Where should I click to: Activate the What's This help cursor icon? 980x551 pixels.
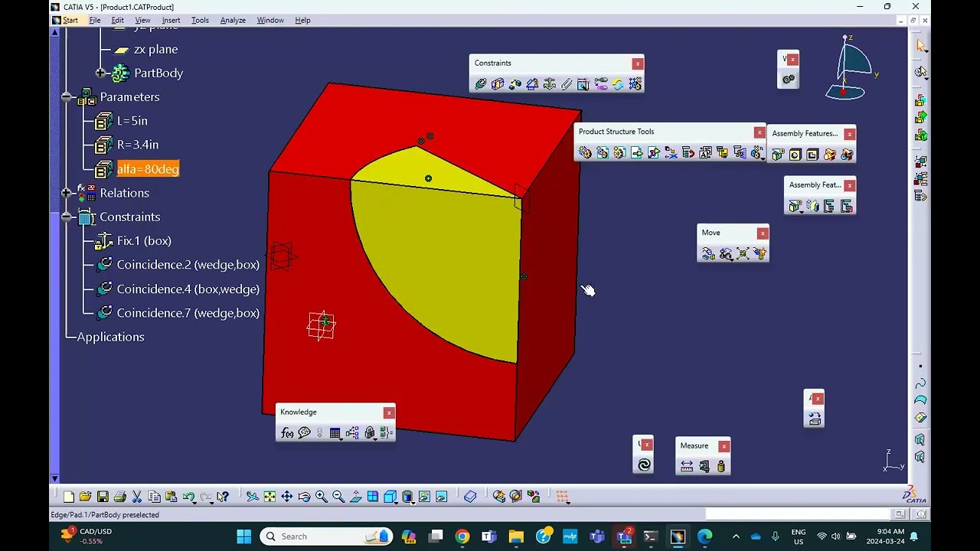point(223,497)
